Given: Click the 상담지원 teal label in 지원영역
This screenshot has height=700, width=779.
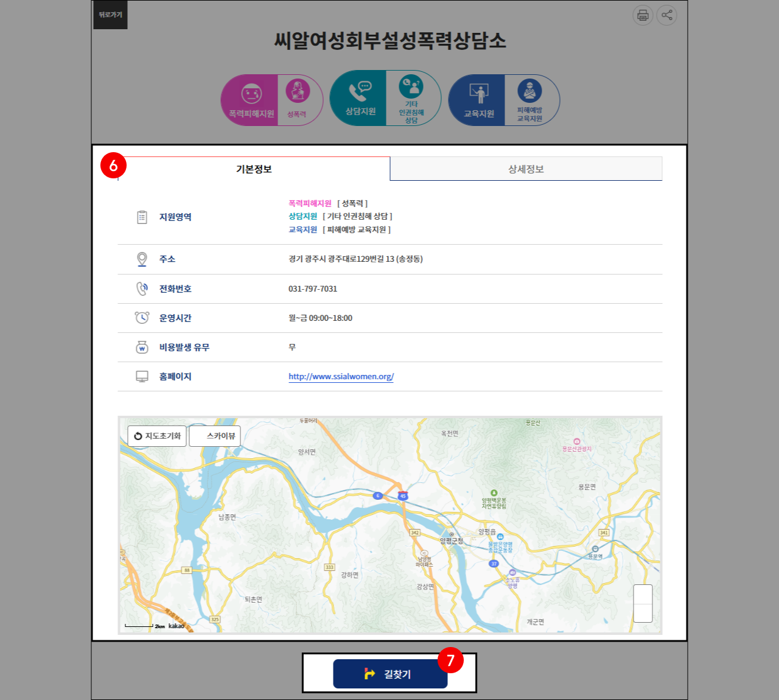Looking at the screenshot, I should pyautogui.click(x=302, y=216).
